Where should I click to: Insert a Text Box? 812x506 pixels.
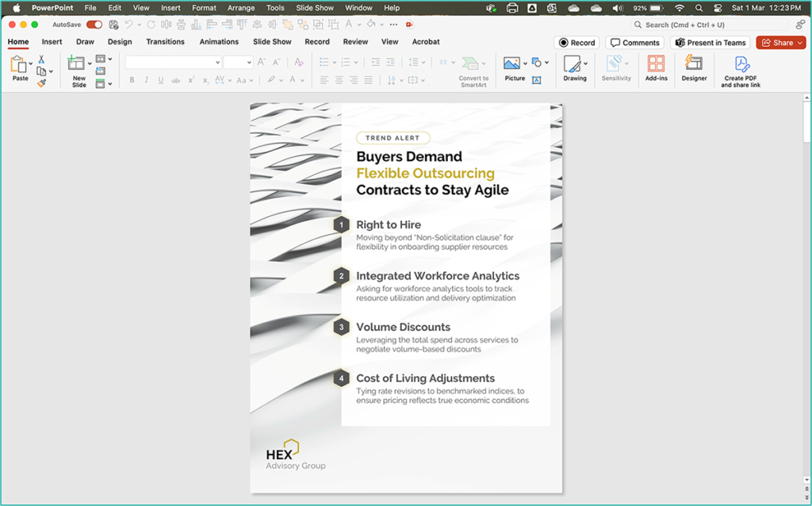tap(537, 79)
